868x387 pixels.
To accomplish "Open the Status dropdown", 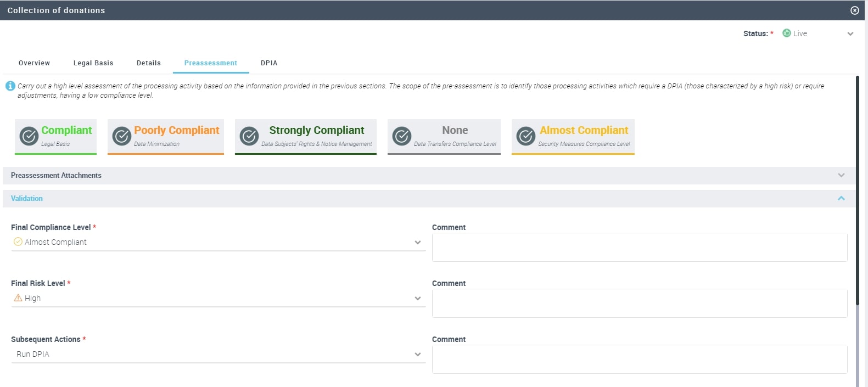I will click(850, 33).
